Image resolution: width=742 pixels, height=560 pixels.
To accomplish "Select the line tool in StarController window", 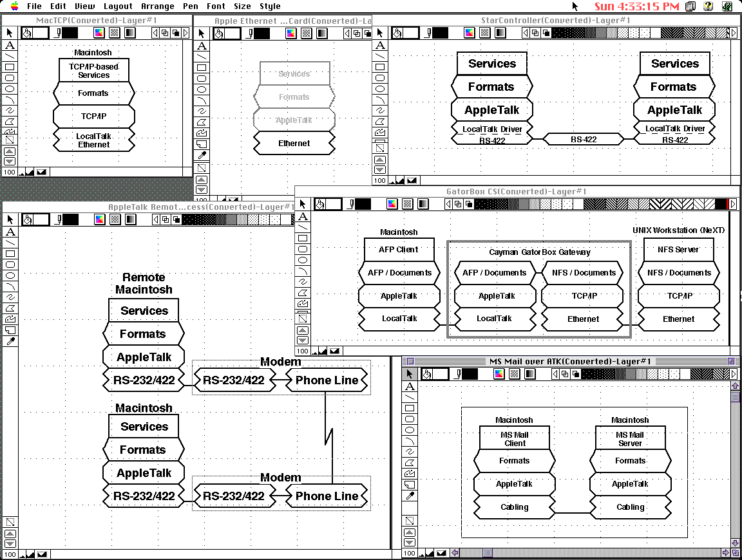I will coord(380,56).
